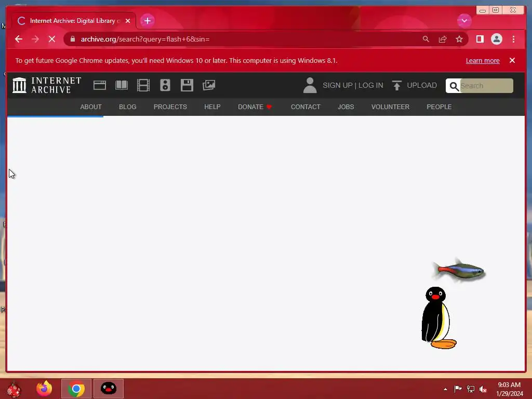The height and width of the screenshot is (399, 532).
Task: Click the magnifier icon in Archive search
Action: point(454,86)
